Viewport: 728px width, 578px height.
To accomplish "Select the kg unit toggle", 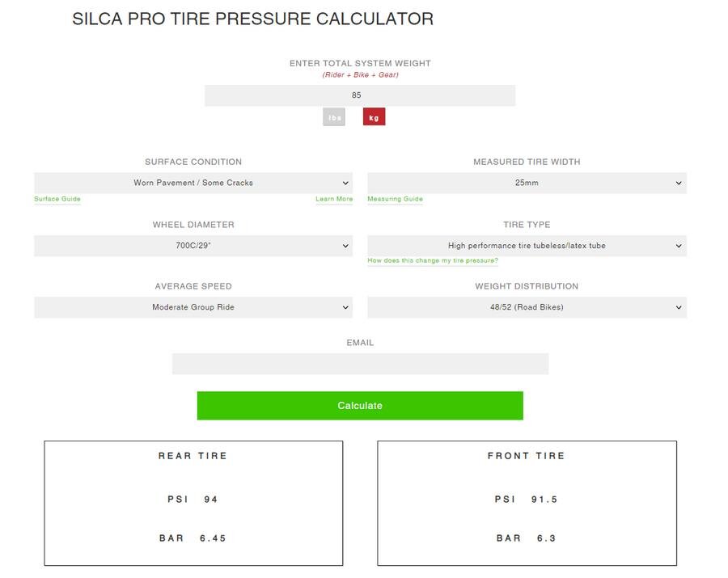I will (374, 117).
